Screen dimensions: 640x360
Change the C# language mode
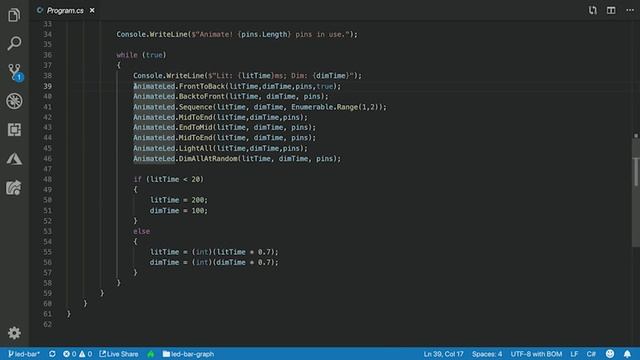pos(591,354)
